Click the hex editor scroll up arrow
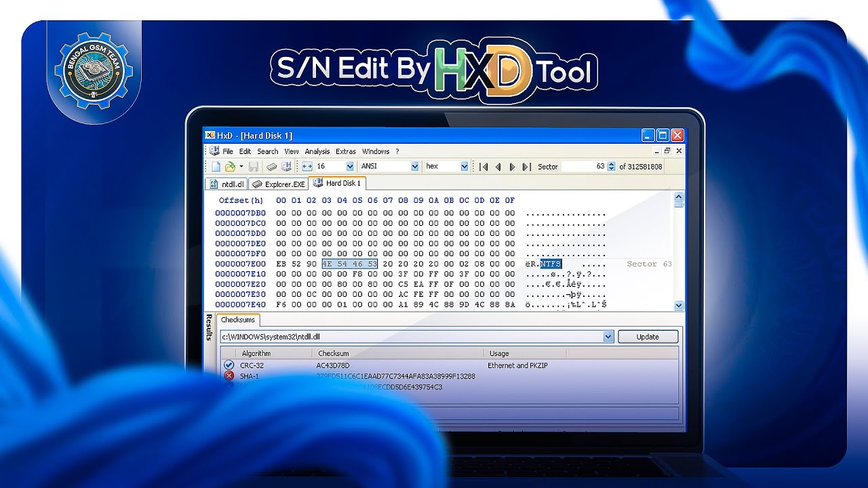The height and width of the screenshot is (488, 868). [679, 197]
